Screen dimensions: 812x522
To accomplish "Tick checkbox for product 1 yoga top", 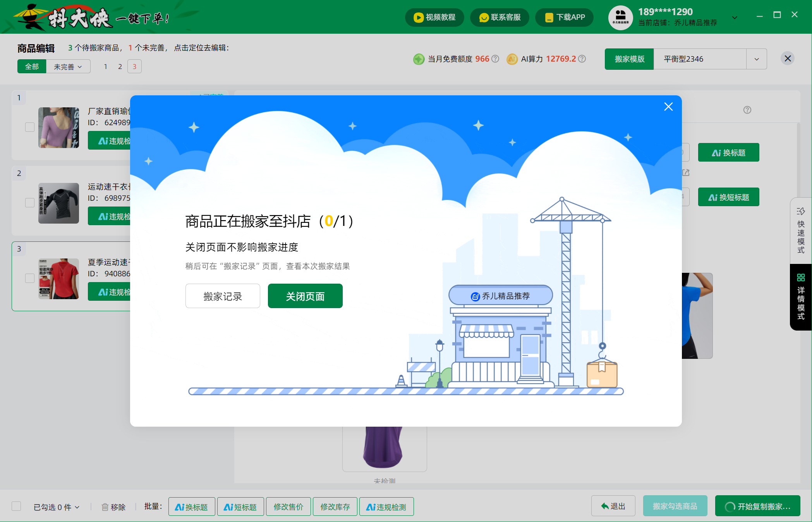I will point(30,127).
